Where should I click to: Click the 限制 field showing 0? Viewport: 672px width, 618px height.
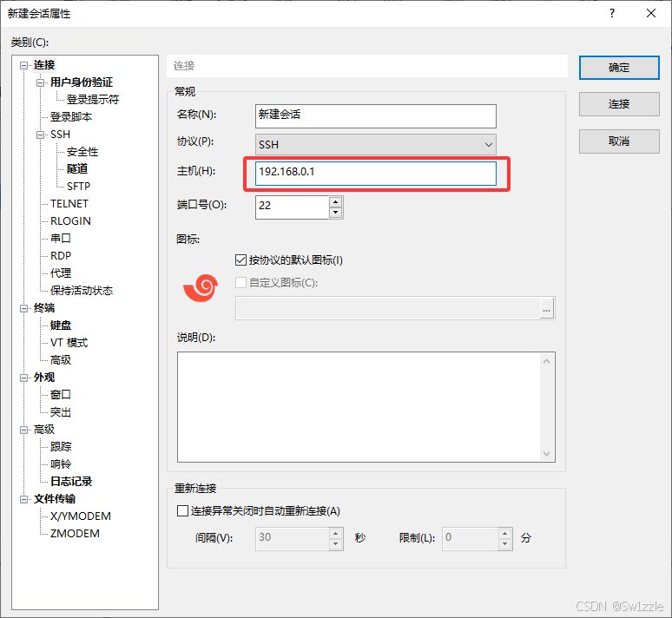click(471, 539)
